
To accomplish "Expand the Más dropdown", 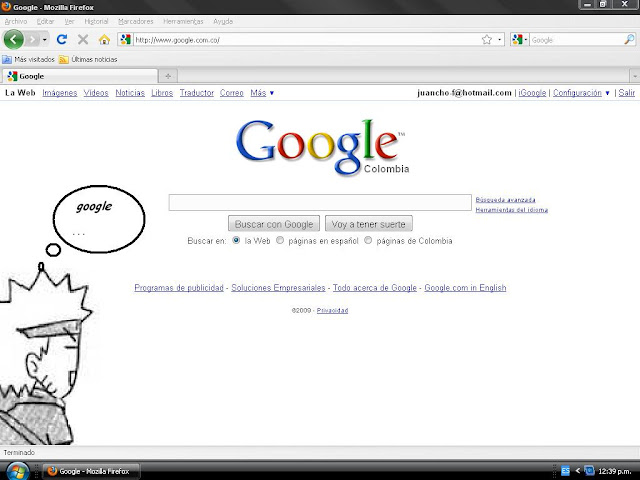I will coord(262,93).
